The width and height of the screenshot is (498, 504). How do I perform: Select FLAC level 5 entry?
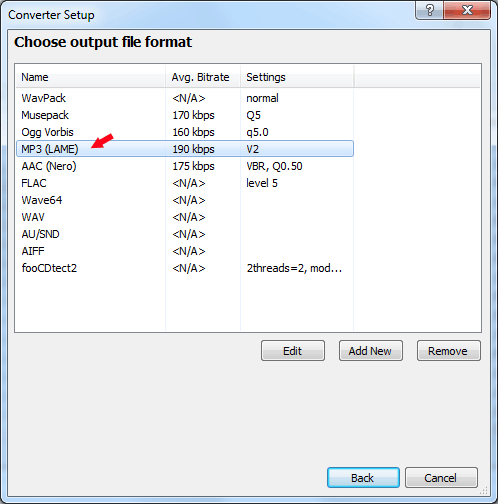click(x=185, y=183)
